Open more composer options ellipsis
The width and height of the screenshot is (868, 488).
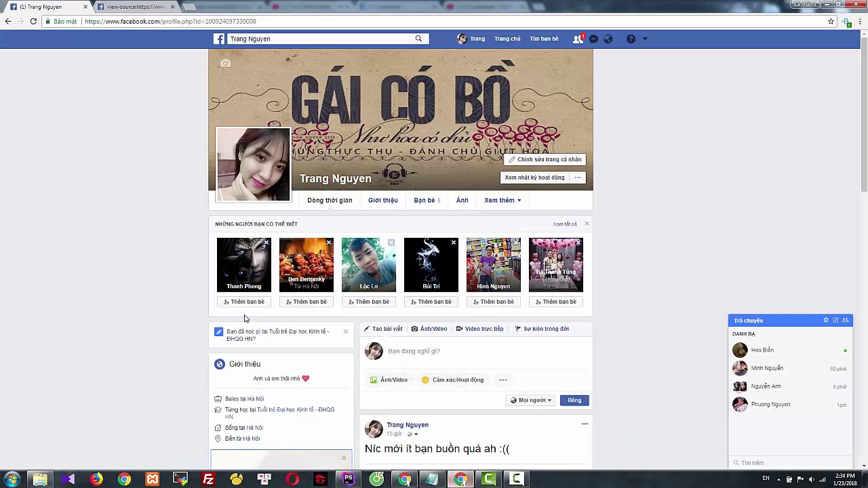tap(503, 380)
